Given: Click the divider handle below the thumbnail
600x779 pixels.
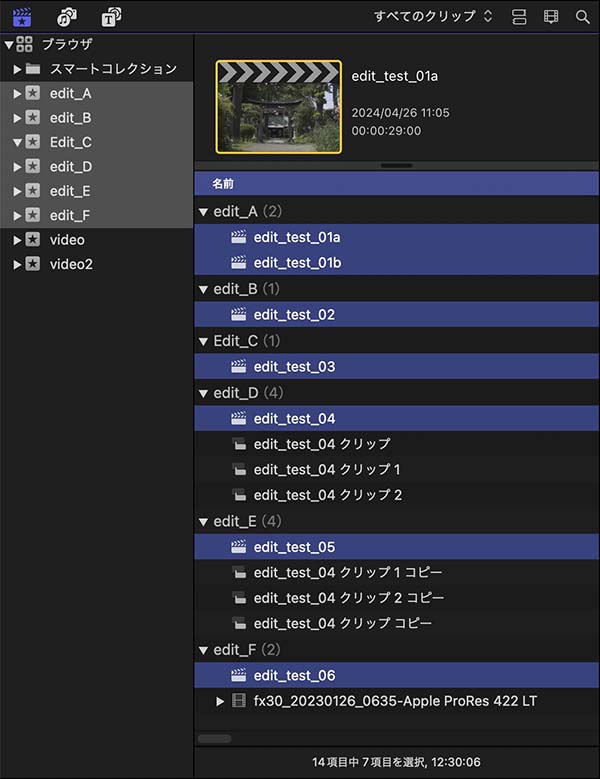Looking at the screenshot, I should pos(396,165).
